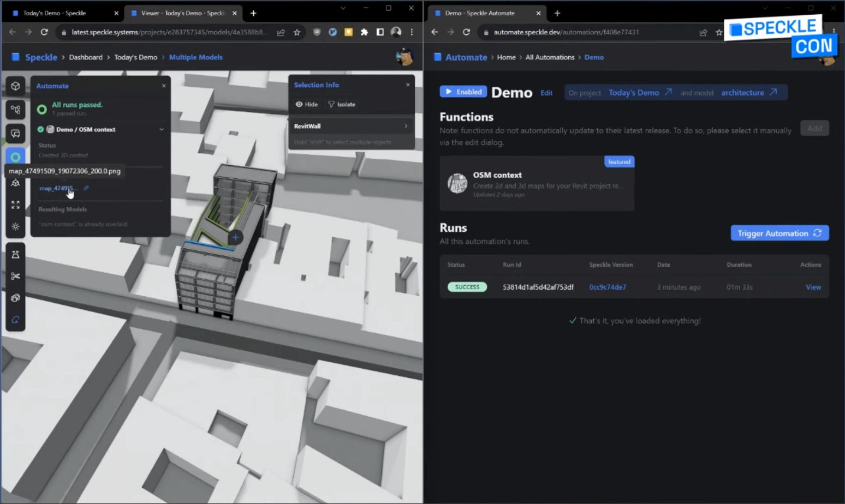The width and height of the screenshot is (845, 504).
Task: Click the latest.speckle.systems address bar
Action: [x=169, y=32]
